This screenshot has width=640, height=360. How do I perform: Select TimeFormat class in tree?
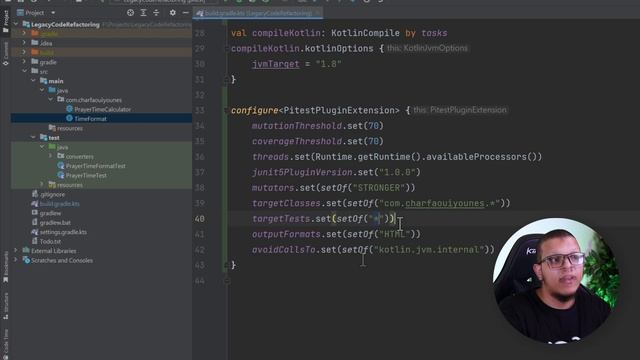coord(90,119)
